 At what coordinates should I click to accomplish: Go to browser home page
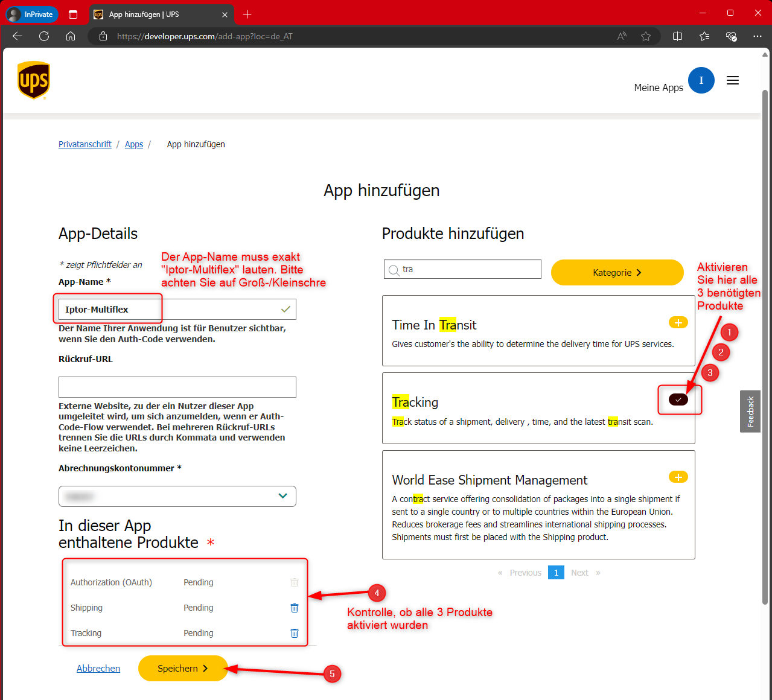(x=71, y=36)
